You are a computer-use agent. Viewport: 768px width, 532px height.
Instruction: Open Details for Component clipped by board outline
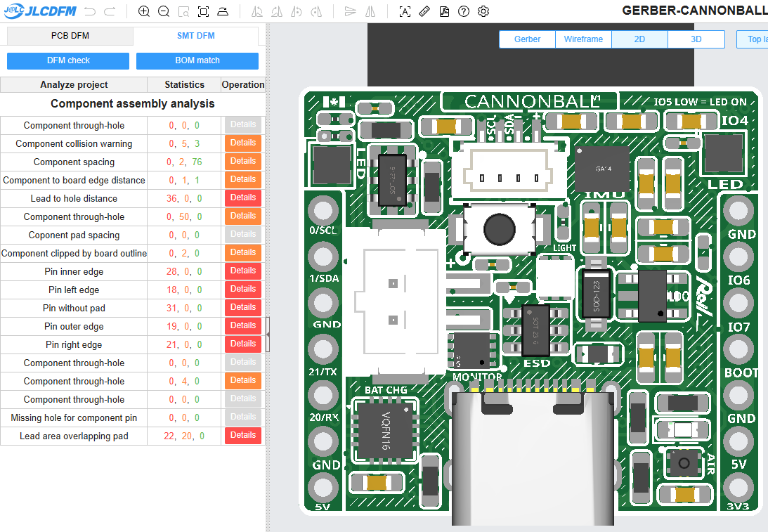pos(243,253)
